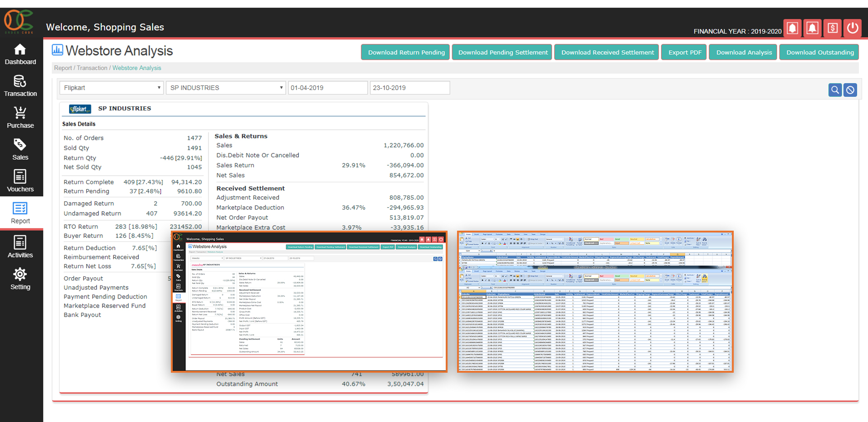Open the Excel spreadsheet screenshot thumbnail
Image resolution: width=868 pixels, height=422 pixels.
pos(595,302)
